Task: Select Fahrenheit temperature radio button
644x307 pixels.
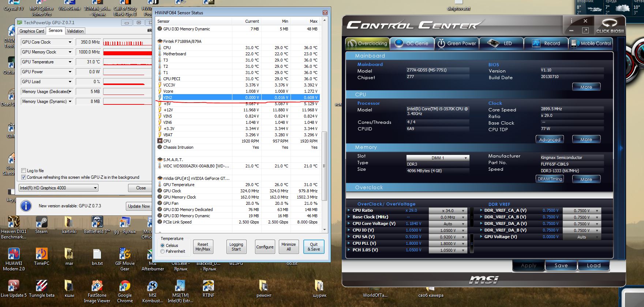Action: pyautogui.click(x=163, y=251)
